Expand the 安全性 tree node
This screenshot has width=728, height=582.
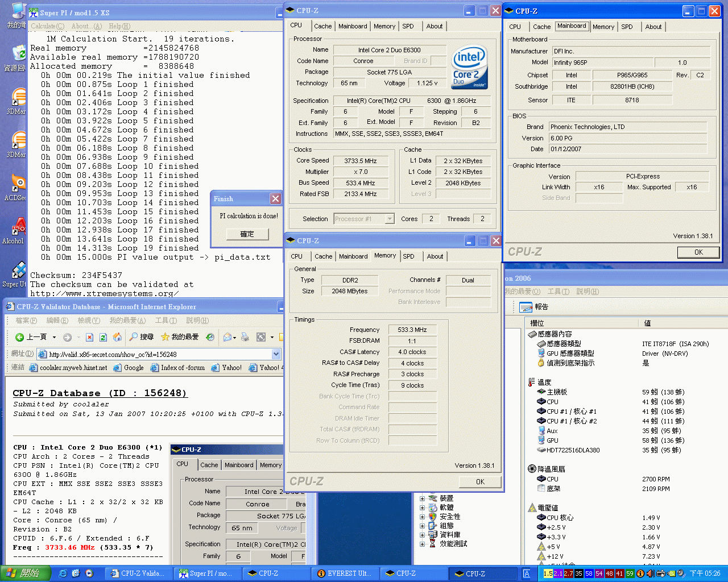point(423,517)
